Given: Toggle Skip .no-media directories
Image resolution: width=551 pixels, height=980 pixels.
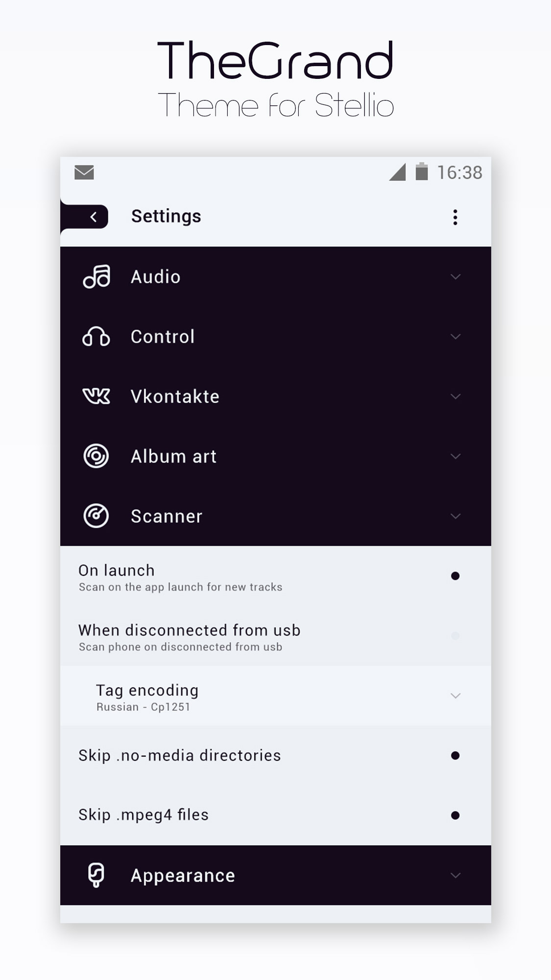Looking at the screenshot, I should coord(455,756).
